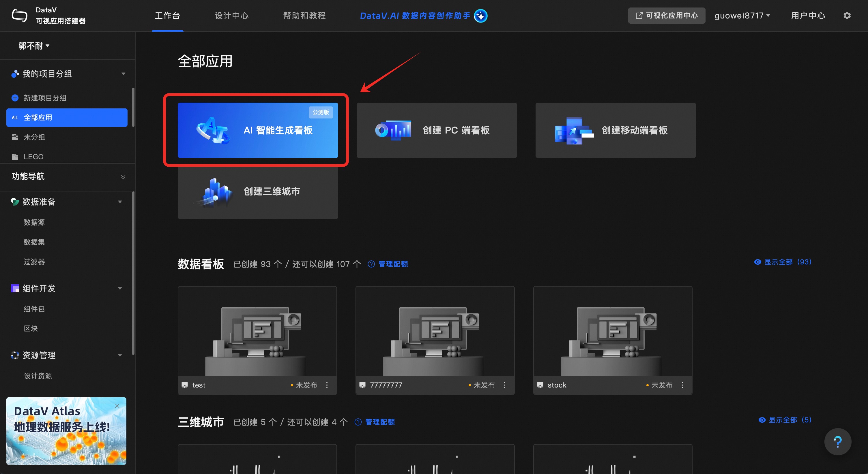868x474 pixels.
Task: Click the screen icon beside test
Action: point(184,385)
